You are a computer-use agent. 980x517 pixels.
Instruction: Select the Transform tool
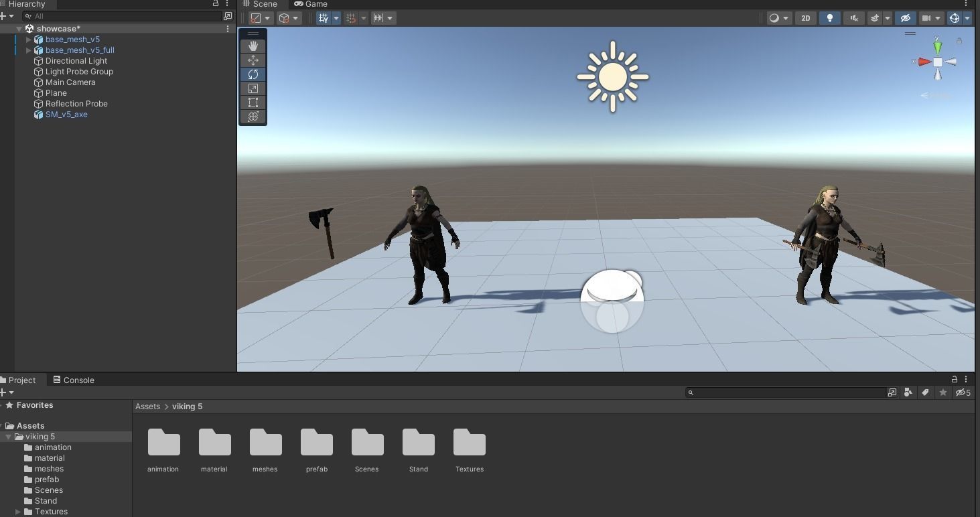click(253, 117)
